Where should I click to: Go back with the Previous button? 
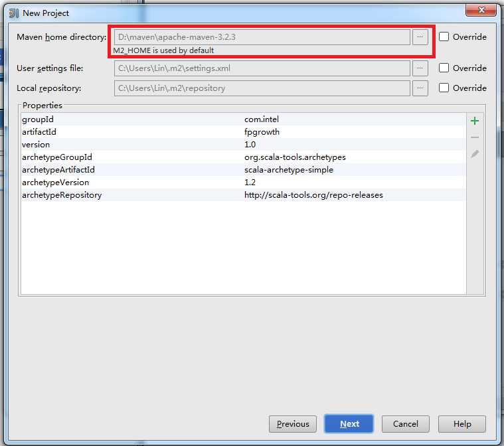pos(292,424)
